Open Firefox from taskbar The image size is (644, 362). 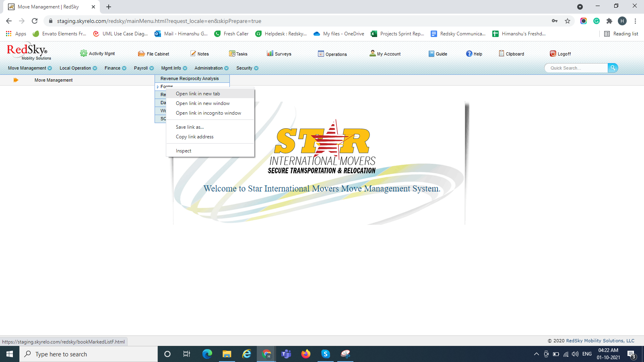[x=306, y=354]
